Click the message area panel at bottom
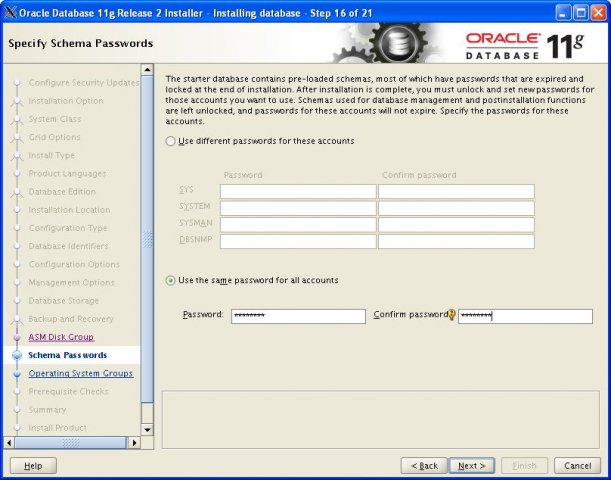Screen dimensions: 611x480 click(381, 420)
